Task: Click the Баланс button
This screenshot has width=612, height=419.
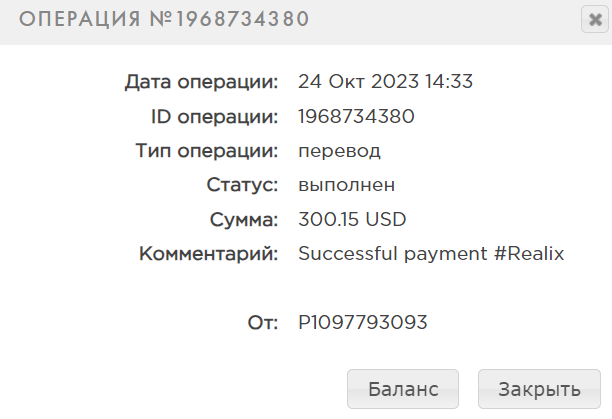Action: coord(403,389)
